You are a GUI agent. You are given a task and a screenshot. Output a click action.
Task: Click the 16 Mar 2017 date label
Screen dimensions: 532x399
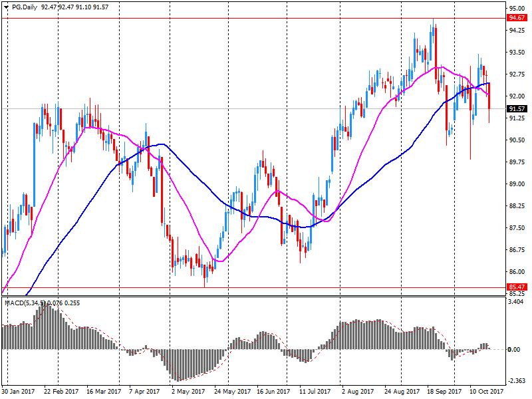(104, 392)
